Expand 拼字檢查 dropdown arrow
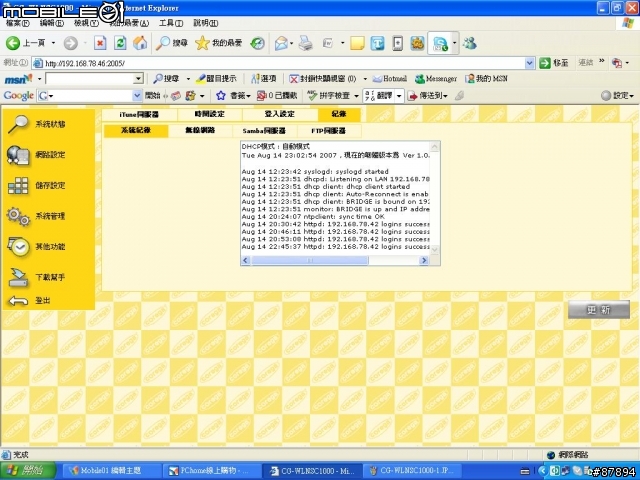This screenshot has width=640, height=480. click(356, 96)
